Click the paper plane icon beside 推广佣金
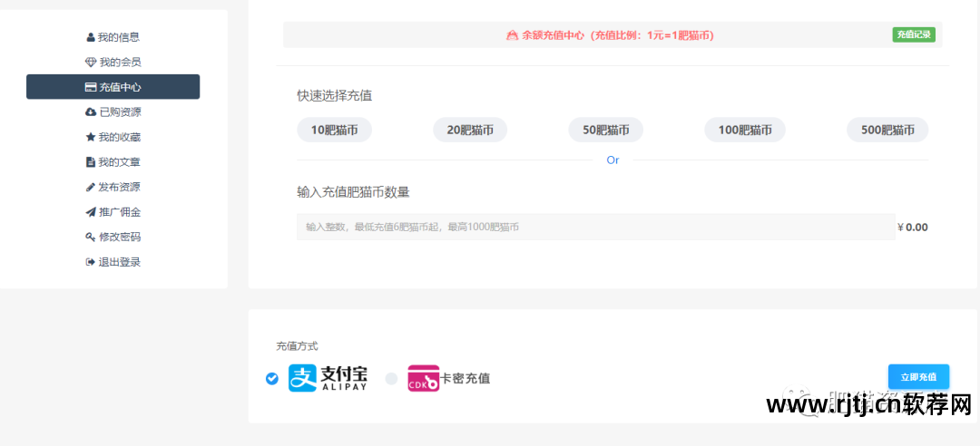 click(x=90, y=212)
